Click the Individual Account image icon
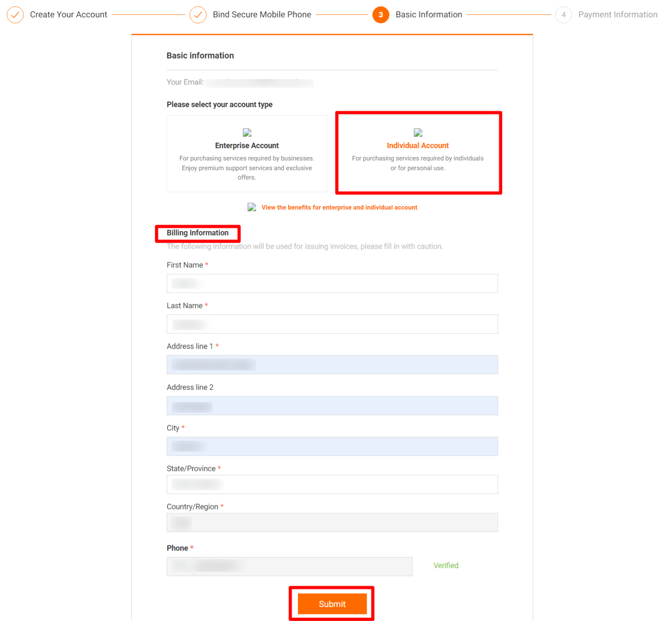672x621 pixels. pyautogui.click(x=418, y=133)
